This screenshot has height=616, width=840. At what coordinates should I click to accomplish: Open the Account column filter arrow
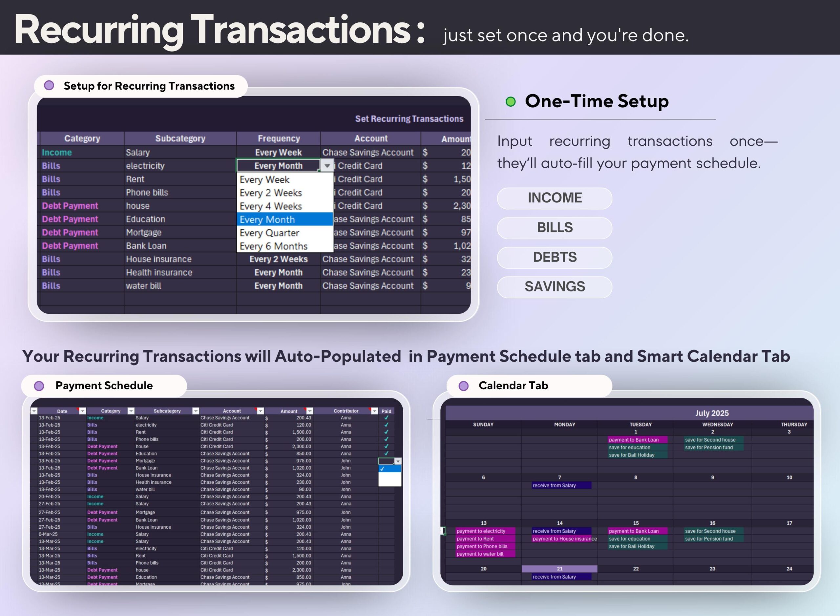[x=261, y=411]
